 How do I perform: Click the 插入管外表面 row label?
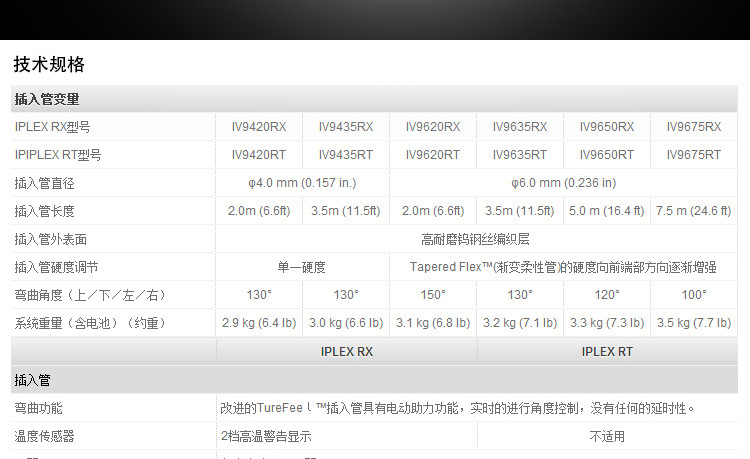point(51,239)
